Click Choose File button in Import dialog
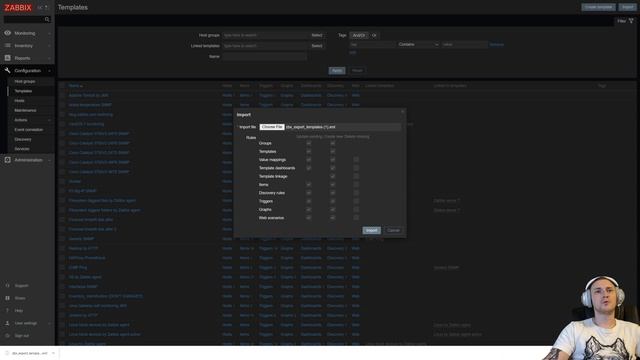Image resolution: width=640 pixels, height=360 pixels. pyautogui.click(x=272, y=127)
